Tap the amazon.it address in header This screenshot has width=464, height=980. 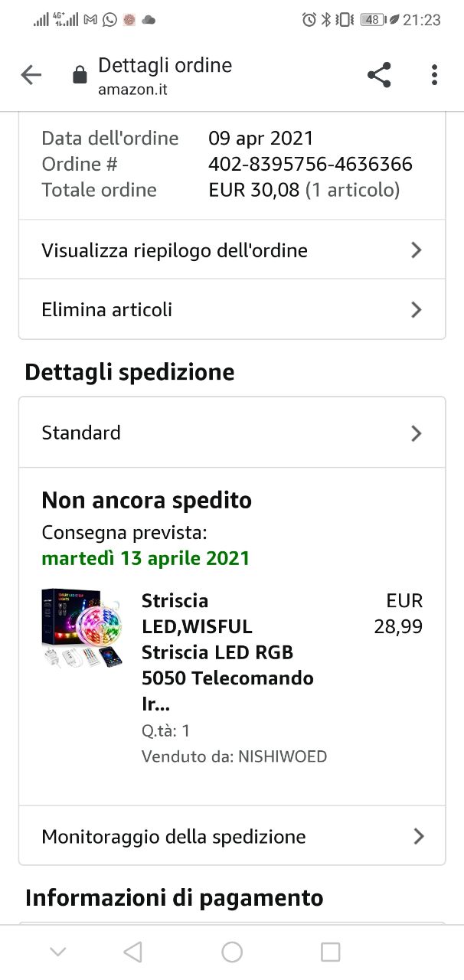point(132,90)
